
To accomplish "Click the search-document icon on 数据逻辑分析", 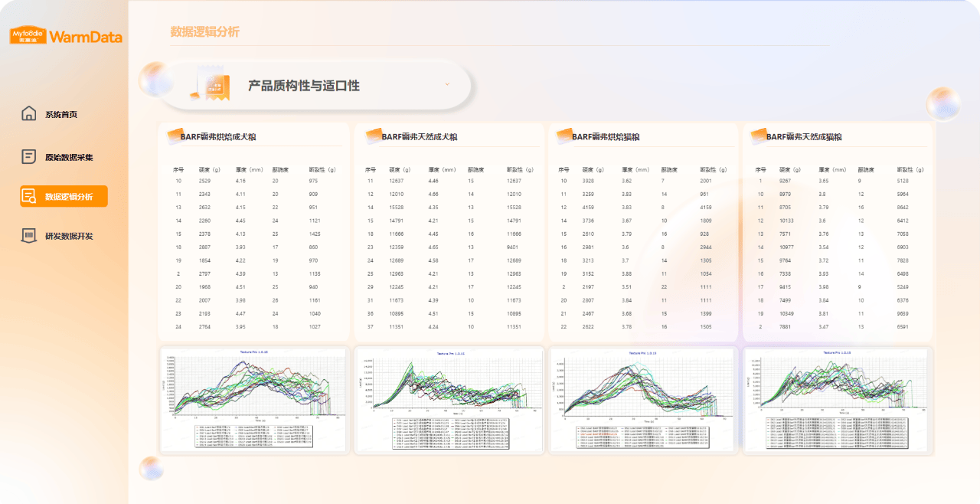I will 29,196.
